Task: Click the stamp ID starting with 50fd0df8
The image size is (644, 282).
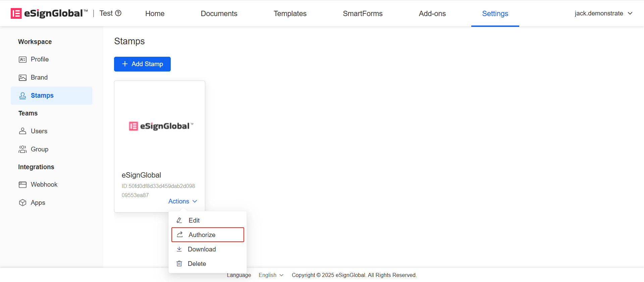Action: (158, 190)
